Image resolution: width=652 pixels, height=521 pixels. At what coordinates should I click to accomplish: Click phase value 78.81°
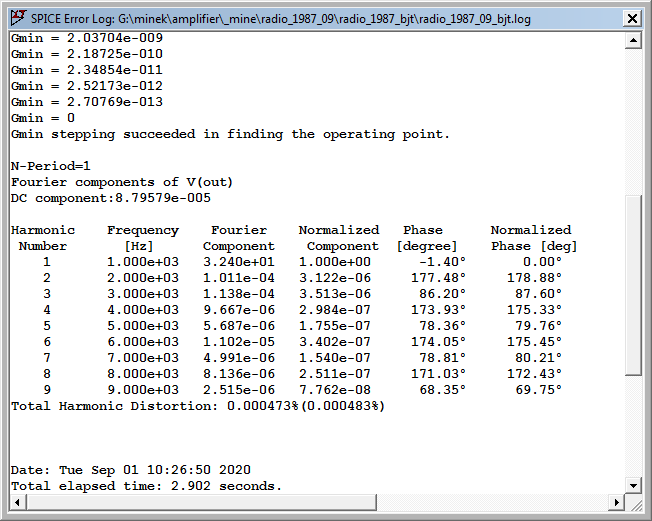click(442, 358)
